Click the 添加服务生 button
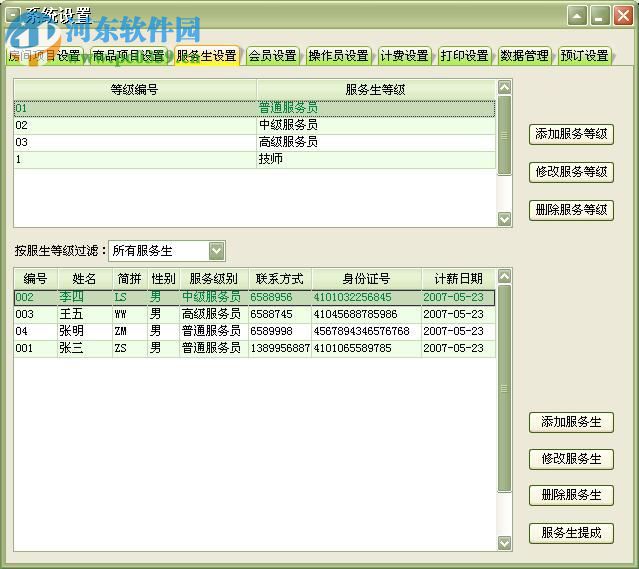Image resolution: width=639 pixels, height=569 pixels. click(x=571, y=422)
